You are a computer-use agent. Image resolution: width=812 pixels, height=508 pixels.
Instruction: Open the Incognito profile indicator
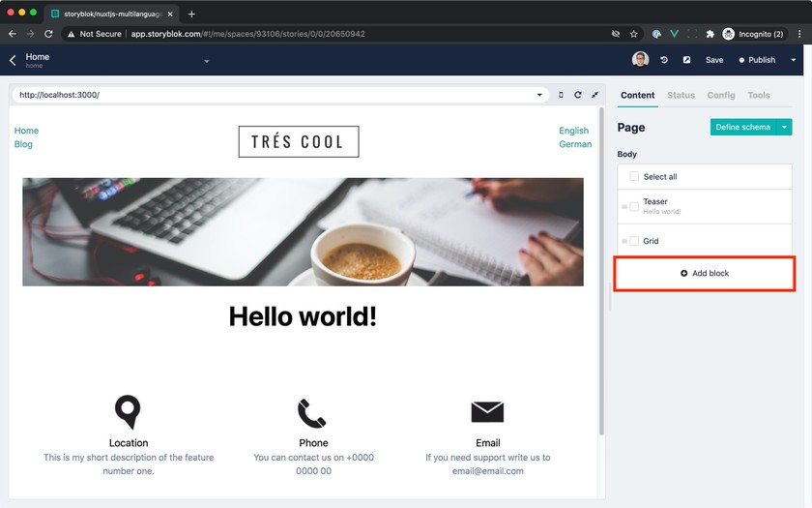[755, 34]
